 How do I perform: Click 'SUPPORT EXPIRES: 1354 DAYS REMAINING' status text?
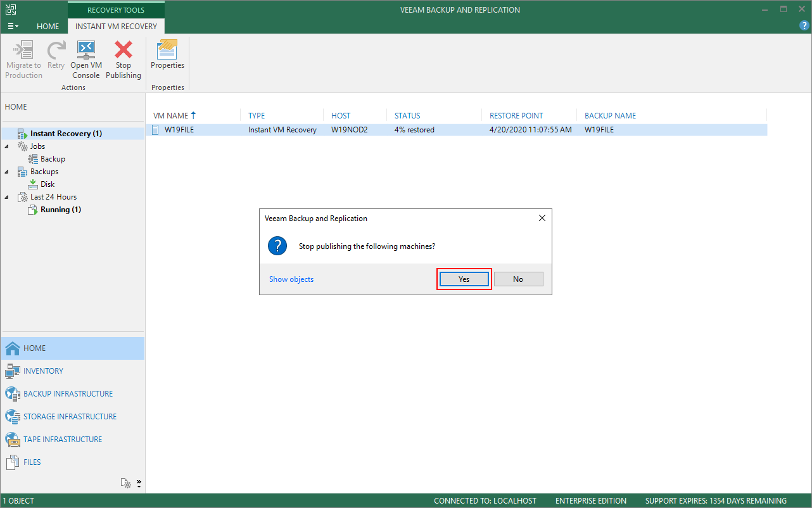(x=716, y=501)
